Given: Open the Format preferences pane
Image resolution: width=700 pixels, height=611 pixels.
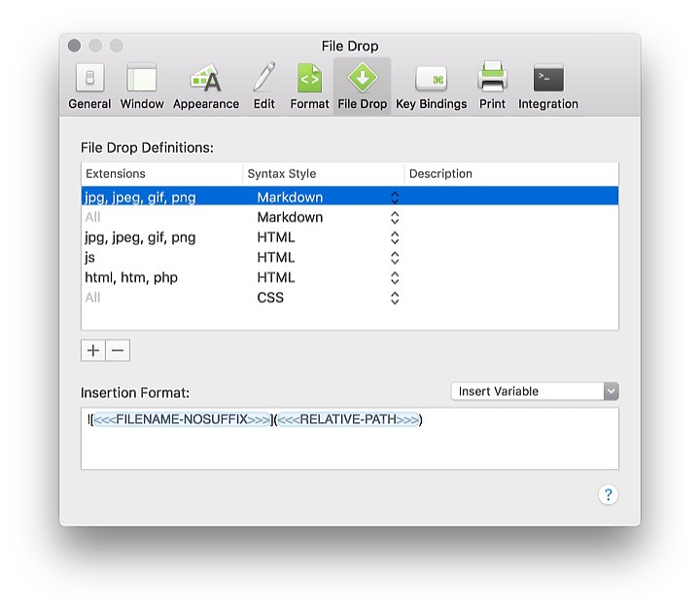Looking at the screenshot, I should 309,87.
